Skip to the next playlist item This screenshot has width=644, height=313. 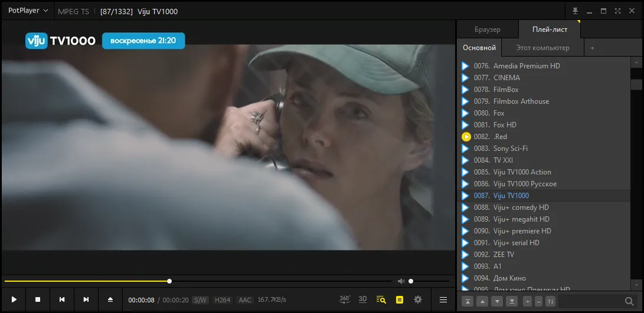click(x=86, y=300)
